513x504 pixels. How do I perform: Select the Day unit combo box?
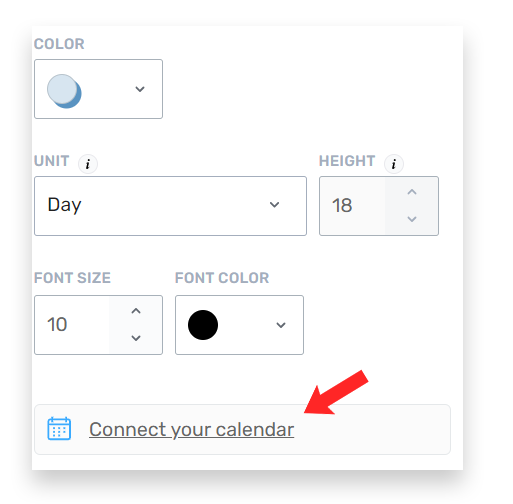click(170, 206)
